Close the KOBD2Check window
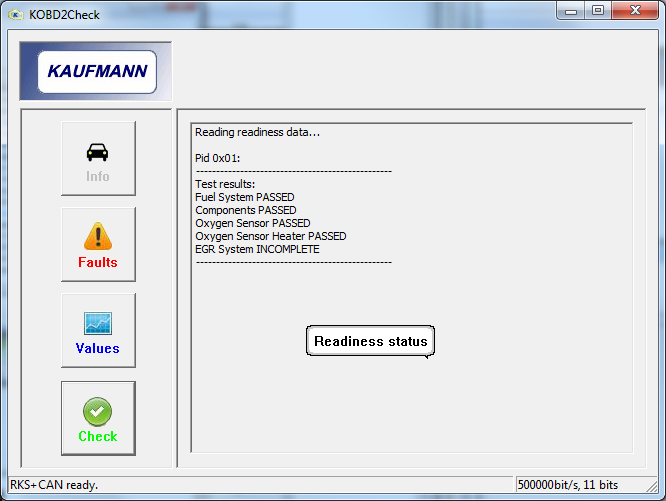 click(635, 11)
